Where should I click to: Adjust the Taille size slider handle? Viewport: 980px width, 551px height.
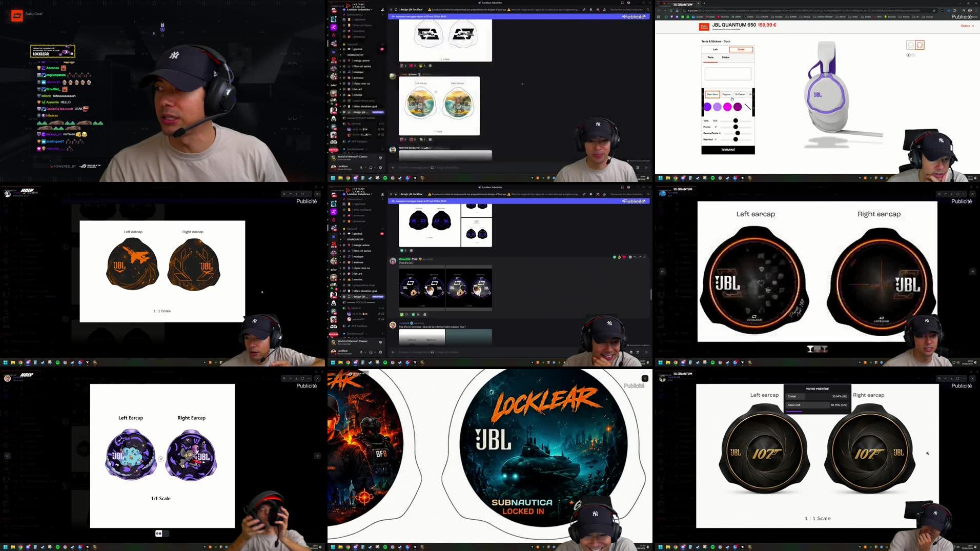(736, 121)
